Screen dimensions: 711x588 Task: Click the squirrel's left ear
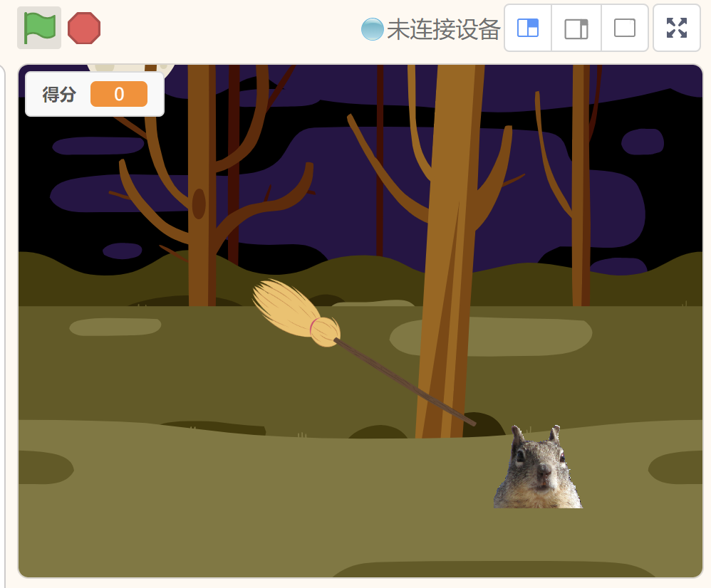518,435
